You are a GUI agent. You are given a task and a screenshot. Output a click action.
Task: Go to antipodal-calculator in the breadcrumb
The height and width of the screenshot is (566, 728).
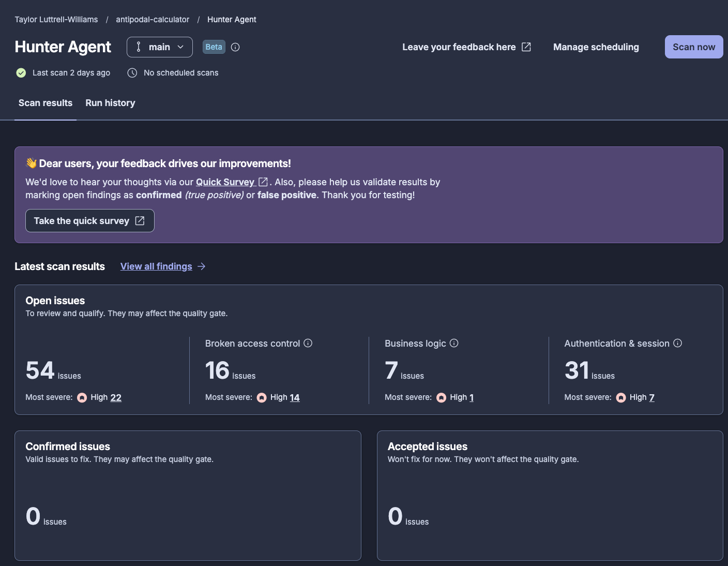pyautogui.click(x=153, y=20)
